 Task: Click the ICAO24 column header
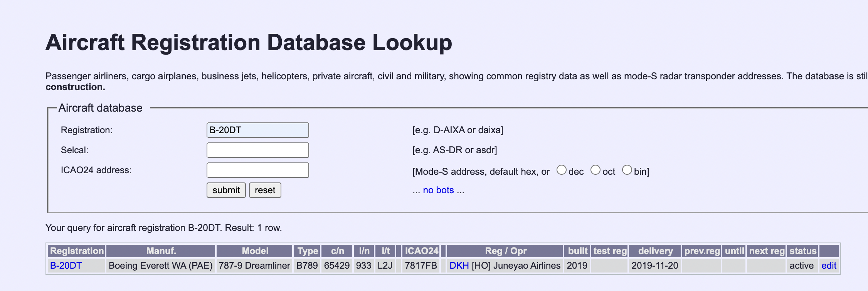pyautogui.click(x=421, y=251)
